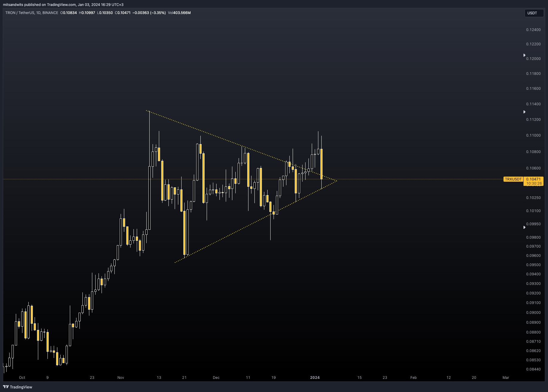This screenshot has width=548, height=392.
Task: Click the 0.08530 price axis label
Action: point(533,360)
